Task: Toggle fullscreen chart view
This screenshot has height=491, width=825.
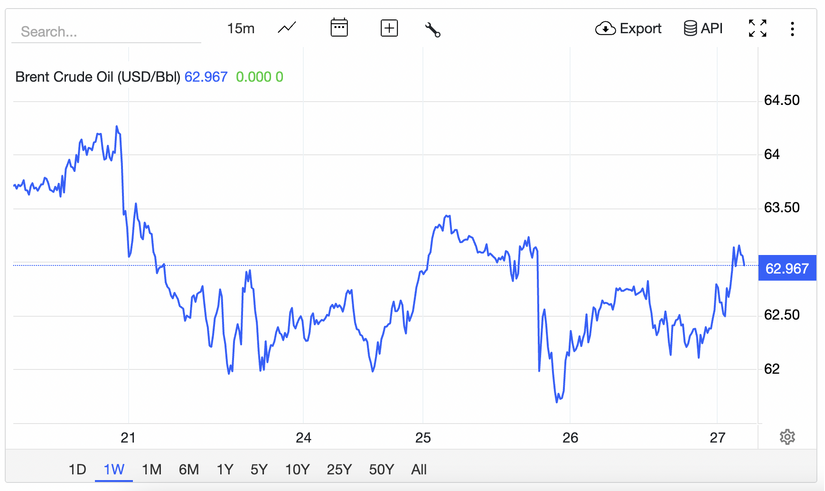Action: pos(758,29)
